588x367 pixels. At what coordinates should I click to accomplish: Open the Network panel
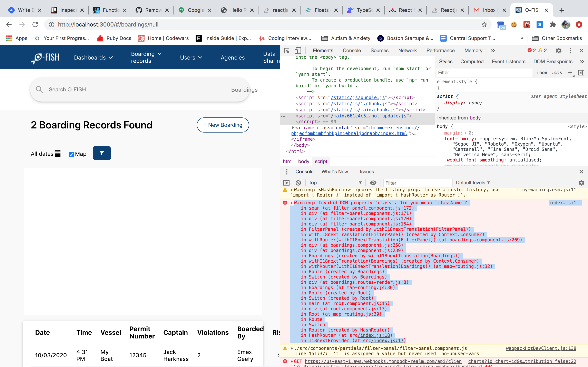point(407,51)
